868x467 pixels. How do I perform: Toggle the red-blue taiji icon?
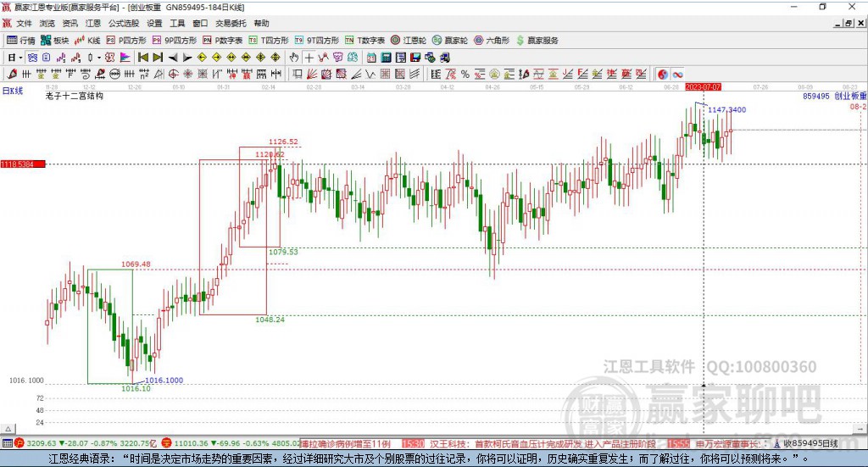663,74
